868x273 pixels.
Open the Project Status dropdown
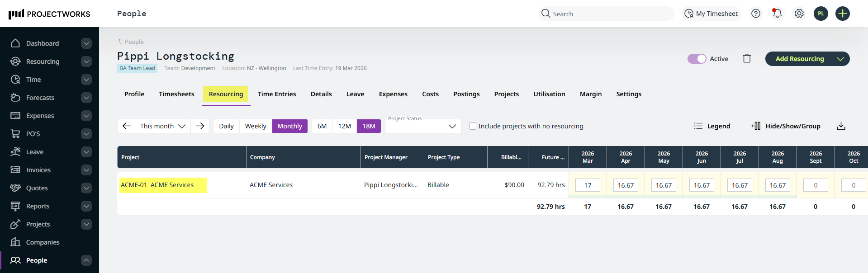point(423,126)
